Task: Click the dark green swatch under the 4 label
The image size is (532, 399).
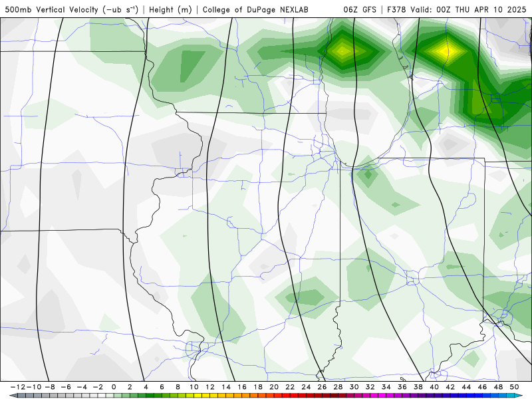Action: click(x=150, y=396)
